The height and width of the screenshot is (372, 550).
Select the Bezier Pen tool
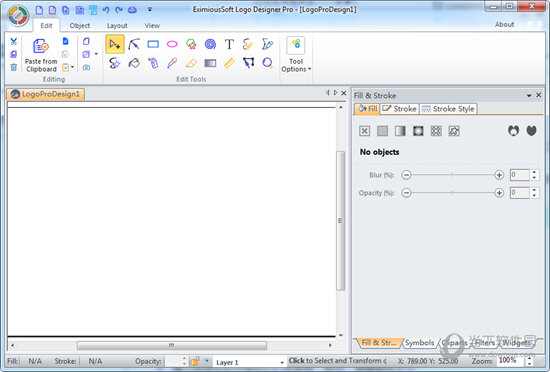tap(267, 44)
